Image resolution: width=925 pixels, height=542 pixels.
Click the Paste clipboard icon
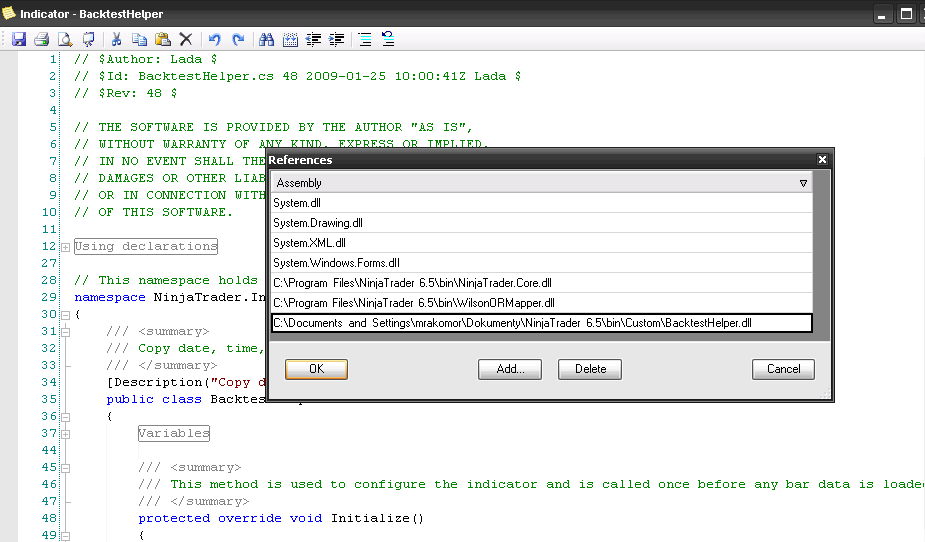(162, 40)
